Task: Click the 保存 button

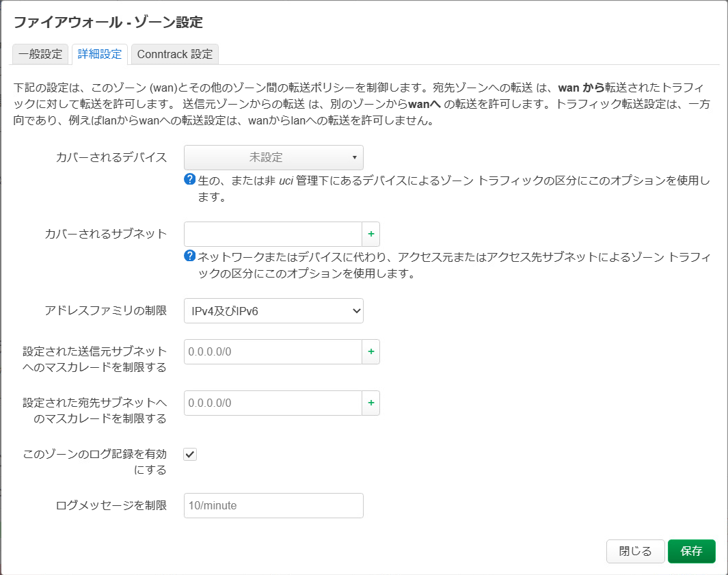Action: tap(691, 551)
